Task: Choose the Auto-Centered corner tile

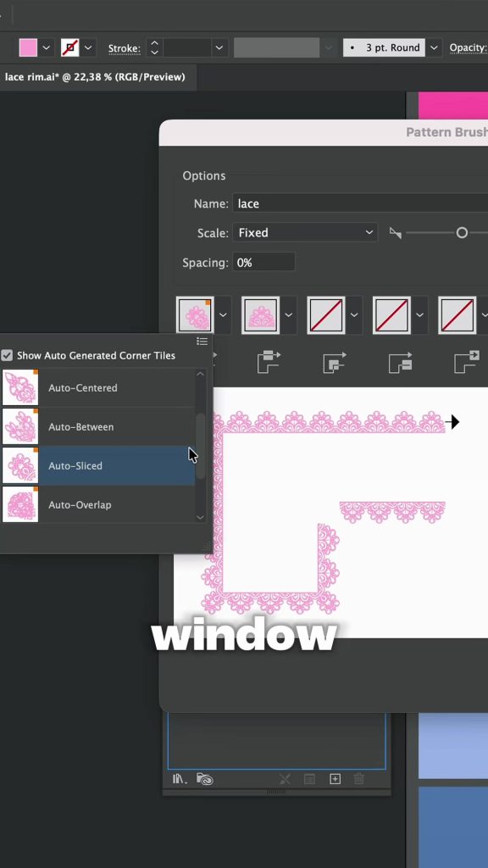Action: (x=98, y=388)
